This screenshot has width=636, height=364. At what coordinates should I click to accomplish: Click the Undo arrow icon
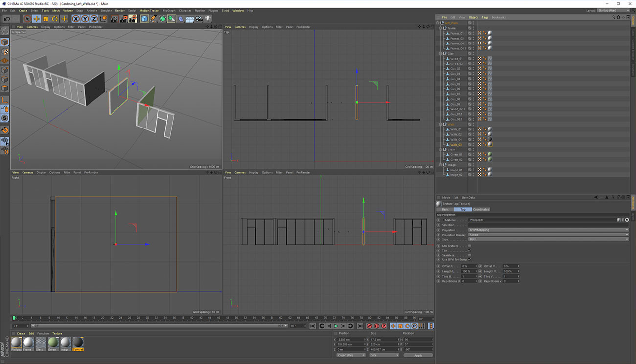[7, 19]
